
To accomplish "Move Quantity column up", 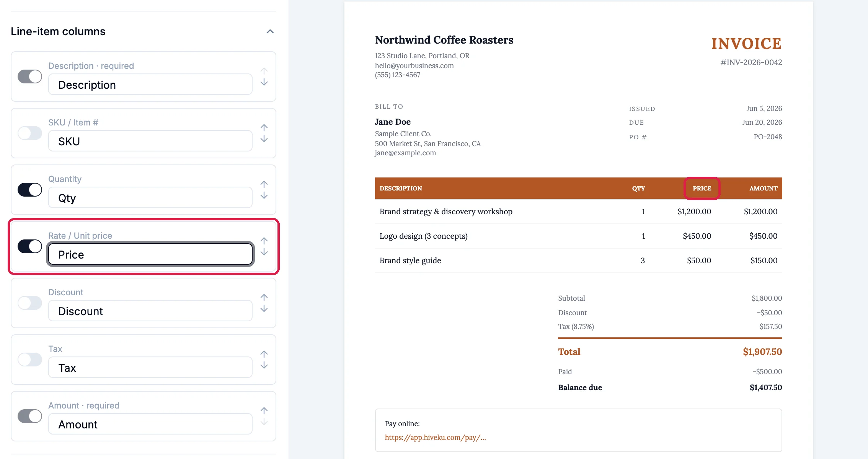I will [264, 184].
